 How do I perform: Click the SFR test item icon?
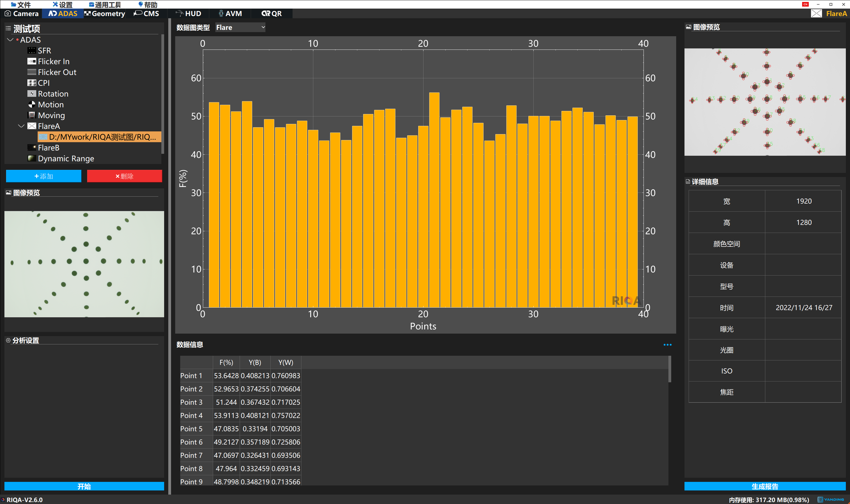(32, 51)
